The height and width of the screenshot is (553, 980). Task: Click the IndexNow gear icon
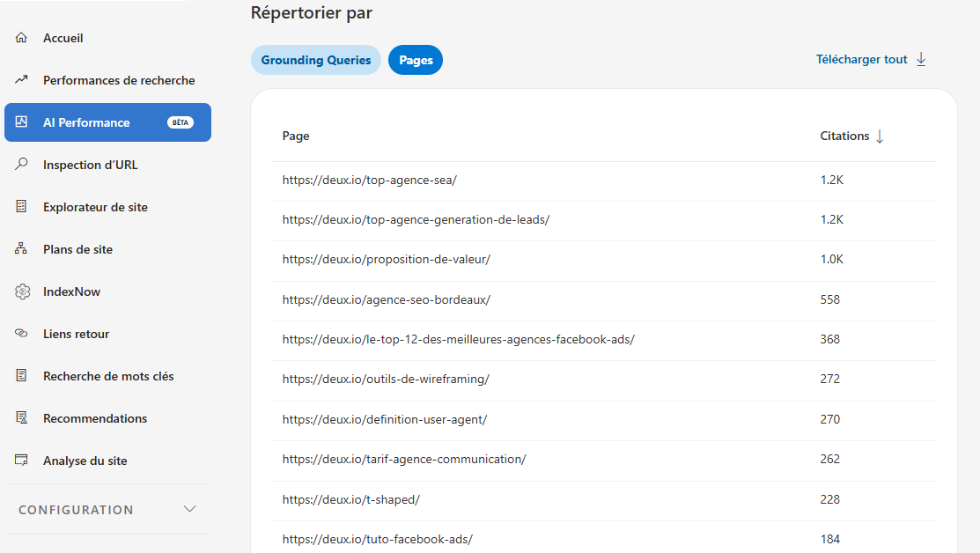[x=22, y=291]
